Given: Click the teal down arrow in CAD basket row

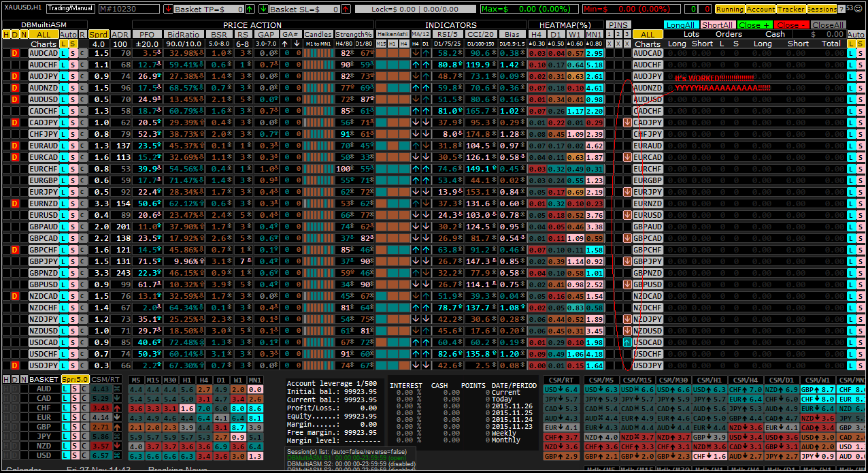Looking at the screenshot, I should point(117,398).
